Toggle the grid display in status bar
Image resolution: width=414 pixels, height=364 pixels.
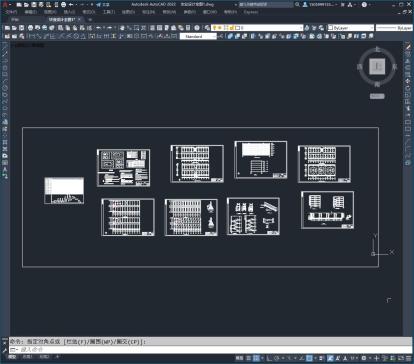[x=249, y=358]
